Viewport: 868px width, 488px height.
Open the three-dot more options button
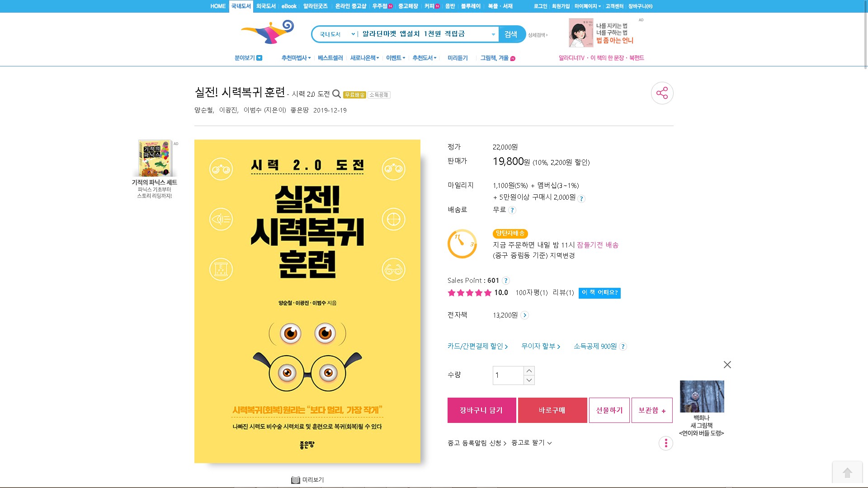[x=665, y=443]
